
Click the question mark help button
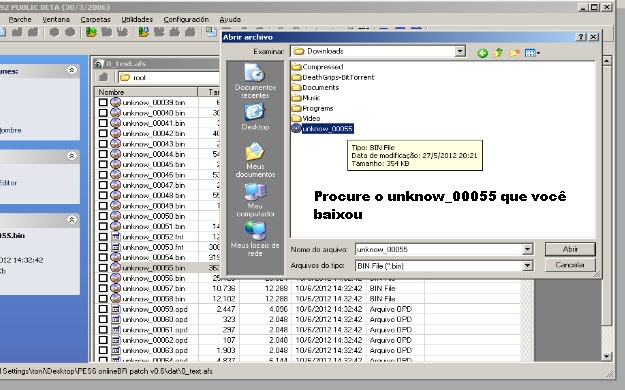click(581, 37)
